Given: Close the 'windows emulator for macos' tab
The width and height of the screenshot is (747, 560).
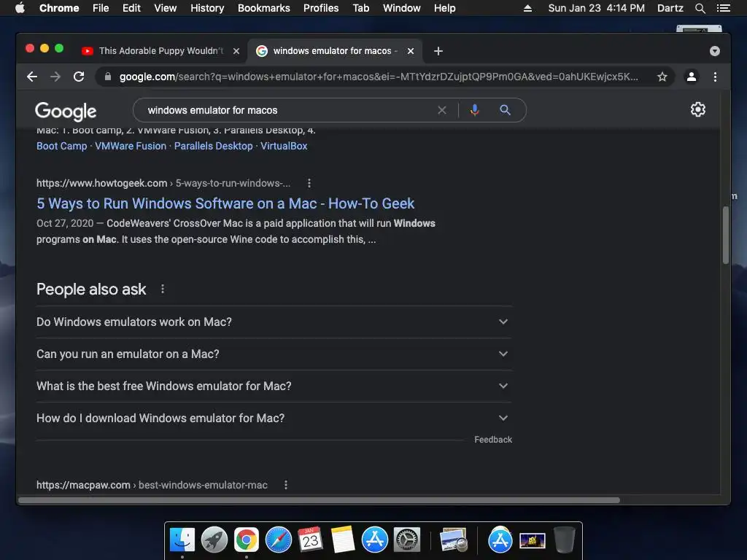Looking at the screenshot, I should click(410, 51).
